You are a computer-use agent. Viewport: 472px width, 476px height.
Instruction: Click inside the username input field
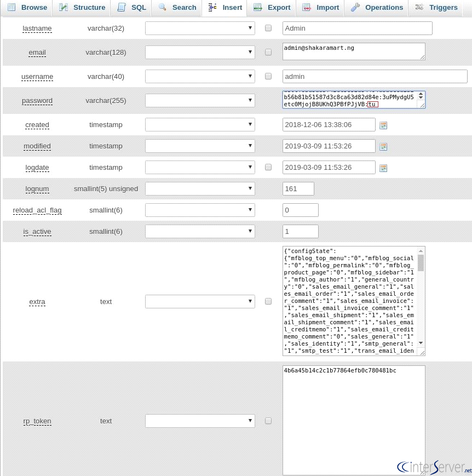(375, 76)
